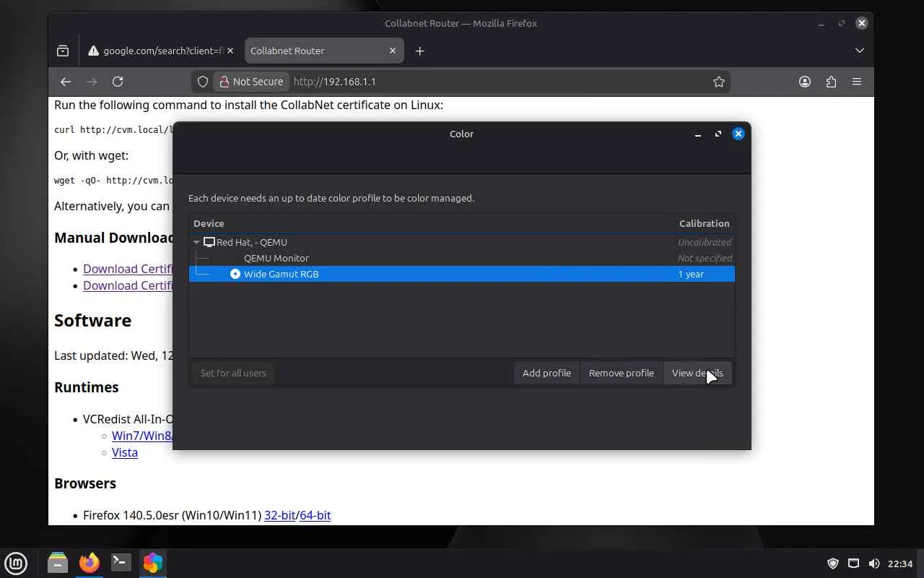Open the volume speaker tray icon
Screen dimensions: 924x578
(x=873, y=564)
